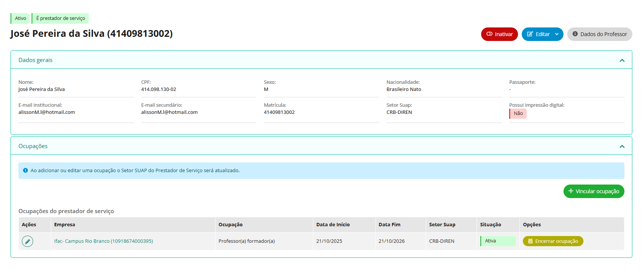Click the Data de Início column header
Image resolution: width=644 pixels, height=277 pixels.
click(x=333, y=225)
